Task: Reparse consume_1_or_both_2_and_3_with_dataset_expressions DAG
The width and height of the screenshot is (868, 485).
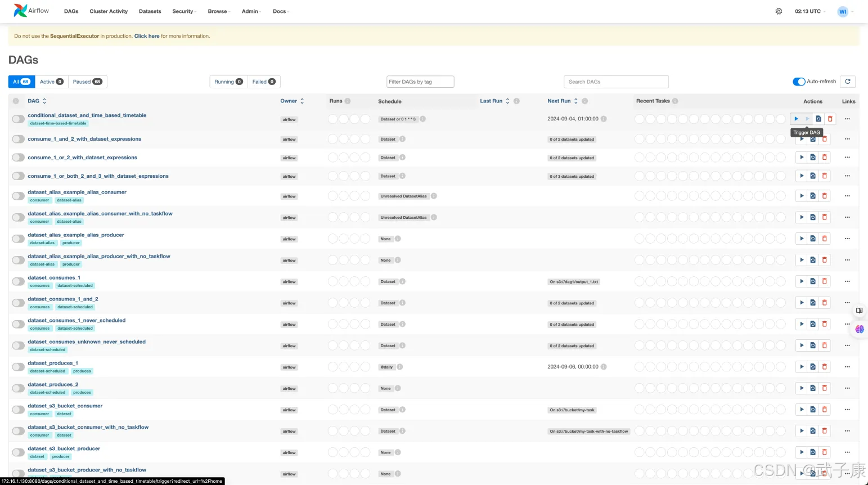Action: [x=813, y=176]
